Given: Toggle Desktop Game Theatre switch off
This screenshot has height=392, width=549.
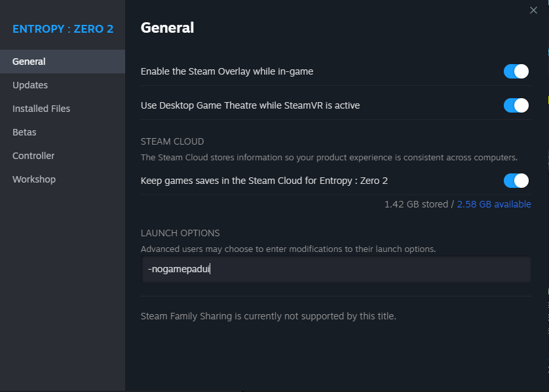Looking at the screenshot, I should pyautogui.click(x=516, y=105).
